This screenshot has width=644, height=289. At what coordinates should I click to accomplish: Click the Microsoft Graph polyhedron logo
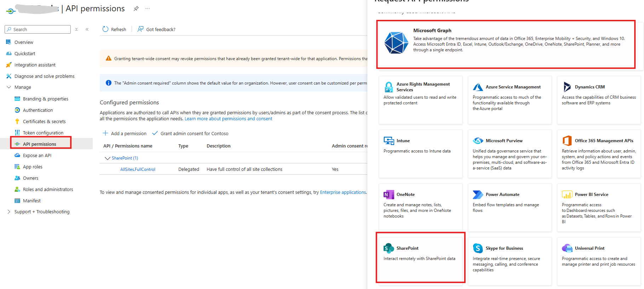point(396,42)
